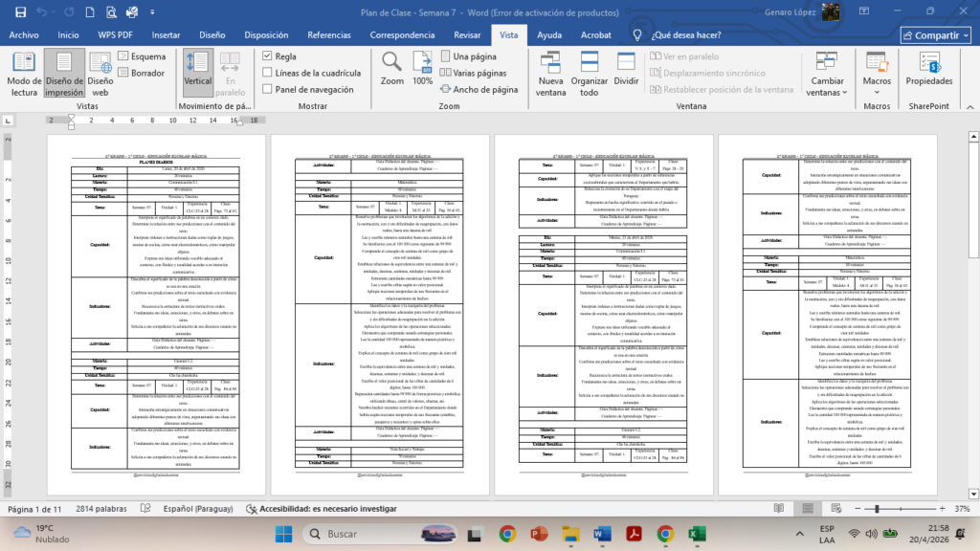
Task: Open the Referencias tab
Action: tap(329, 35)
